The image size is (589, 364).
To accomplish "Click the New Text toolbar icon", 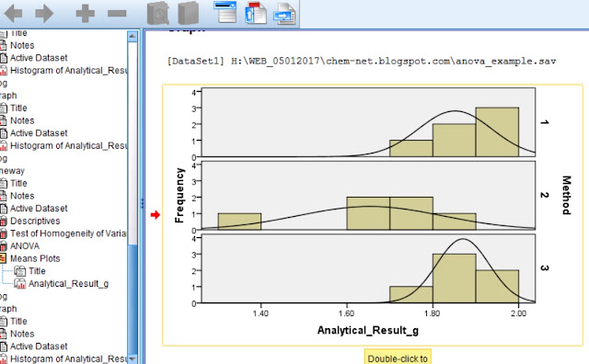I will (x=284, y=14).
